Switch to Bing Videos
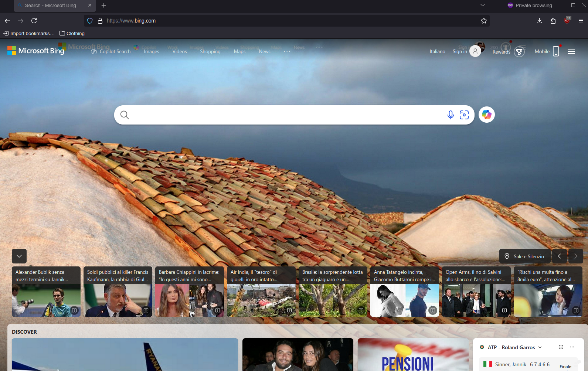588x371 pixels. (x=180, y=51)
